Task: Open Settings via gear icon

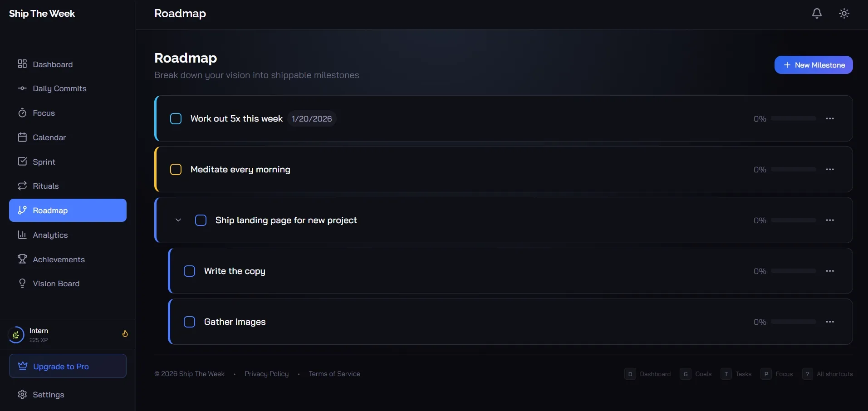Action: [x=22, y=395]
